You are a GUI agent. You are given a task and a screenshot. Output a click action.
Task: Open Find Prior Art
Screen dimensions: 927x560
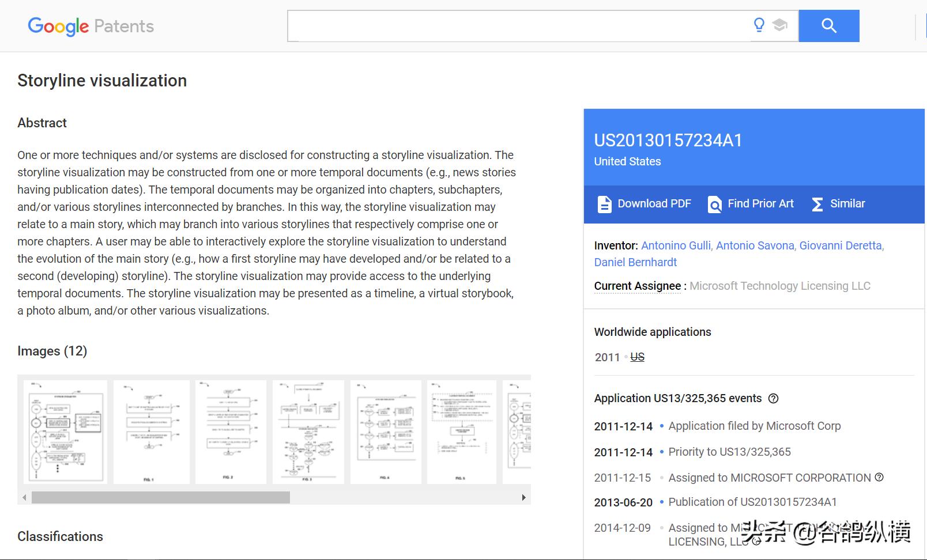pyautogui.click(x=751, y=204)
